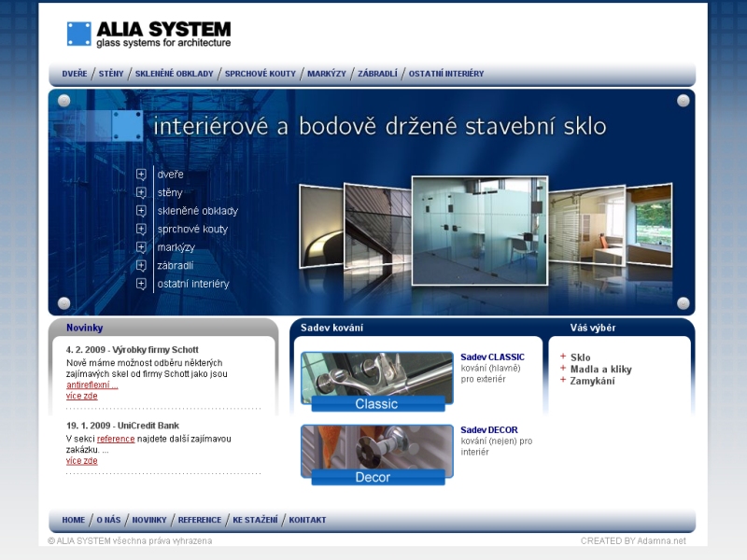
Task: Click the 'interiérové a bodově držené stavební sklo' headline
Action: tap(380, 126)
